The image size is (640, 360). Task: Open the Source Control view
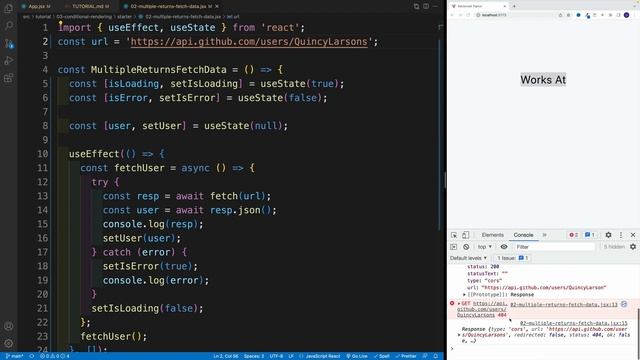click(x=9, y=43)
